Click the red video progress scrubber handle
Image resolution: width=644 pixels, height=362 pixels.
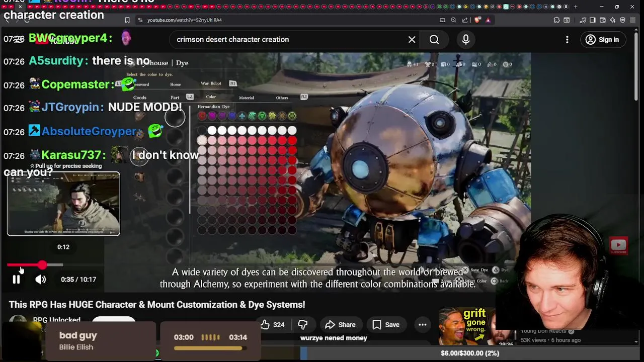[42, 265]
